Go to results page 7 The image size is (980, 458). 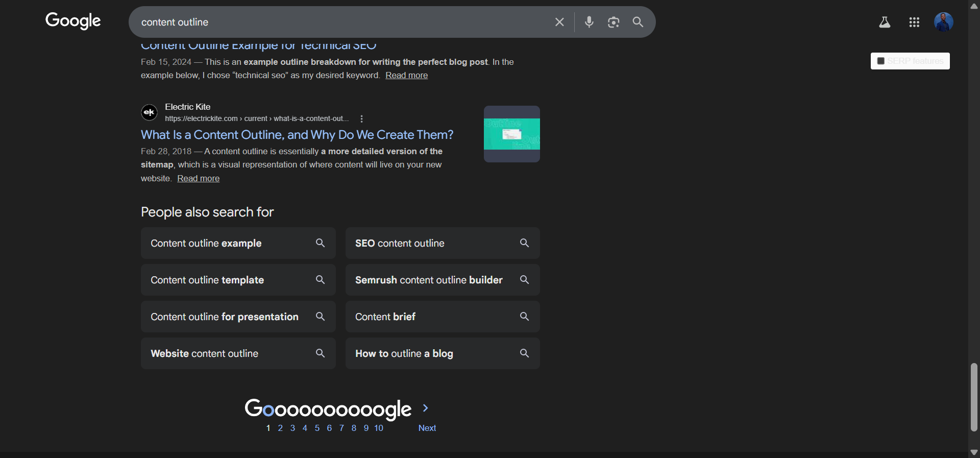click(x=341, y=428)
